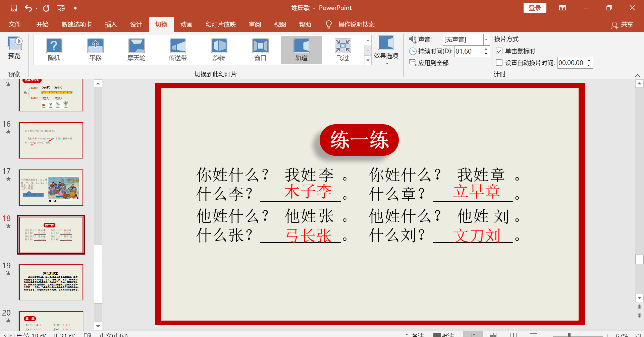
Task: Increase auto-advance time with up spinner
Action: [x=589, y=60]
